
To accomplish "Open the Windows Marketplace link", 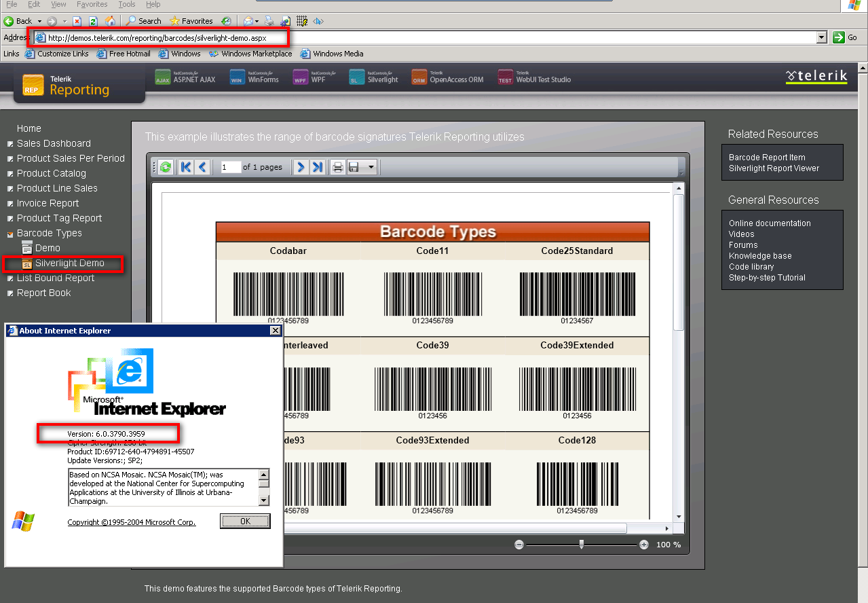I will tap(250, 54).
